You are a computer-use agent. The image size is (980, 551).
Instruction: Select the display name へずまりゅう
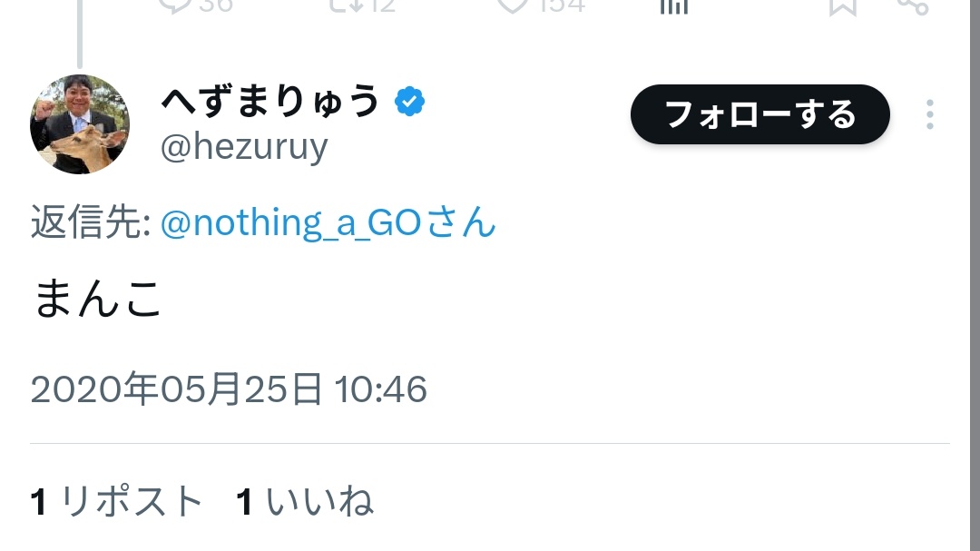(269, 102)
